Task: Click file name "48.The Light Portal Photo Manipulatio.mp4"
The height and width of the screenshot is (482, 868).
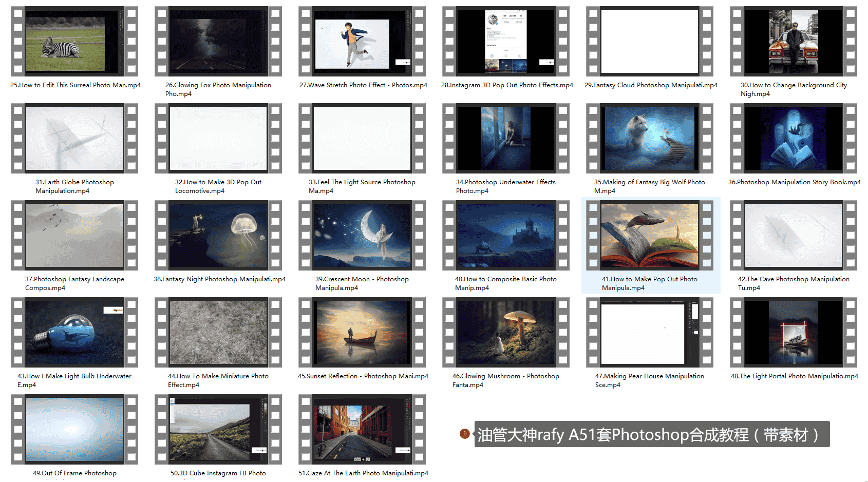Action: 795,376
